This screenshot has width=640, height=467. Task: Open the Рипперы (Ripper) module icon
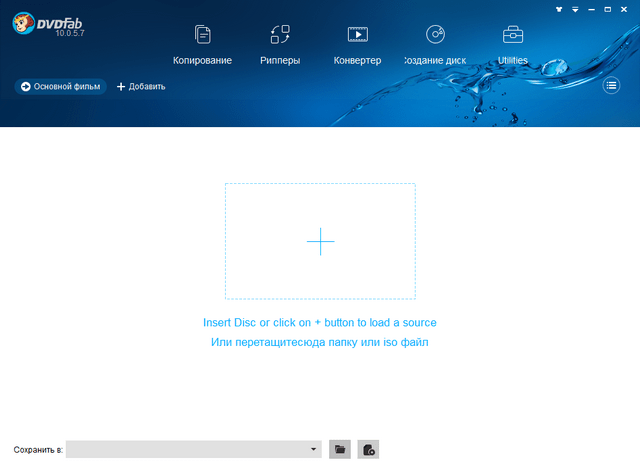coord(280,34)
